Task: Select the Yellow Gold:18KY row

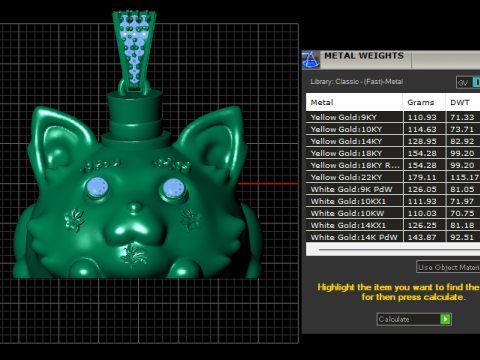Action: pyautogui.click(x=393, y=153)
